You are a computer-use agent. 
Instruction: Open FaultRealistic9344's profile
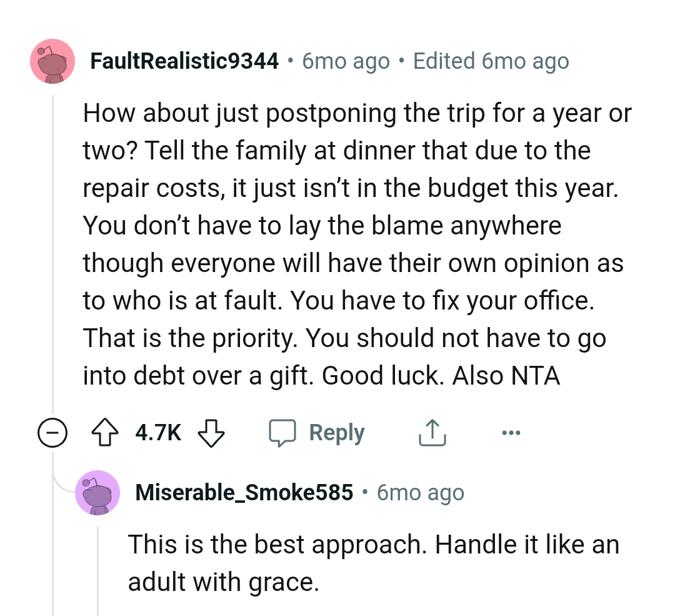pos(184,61)
